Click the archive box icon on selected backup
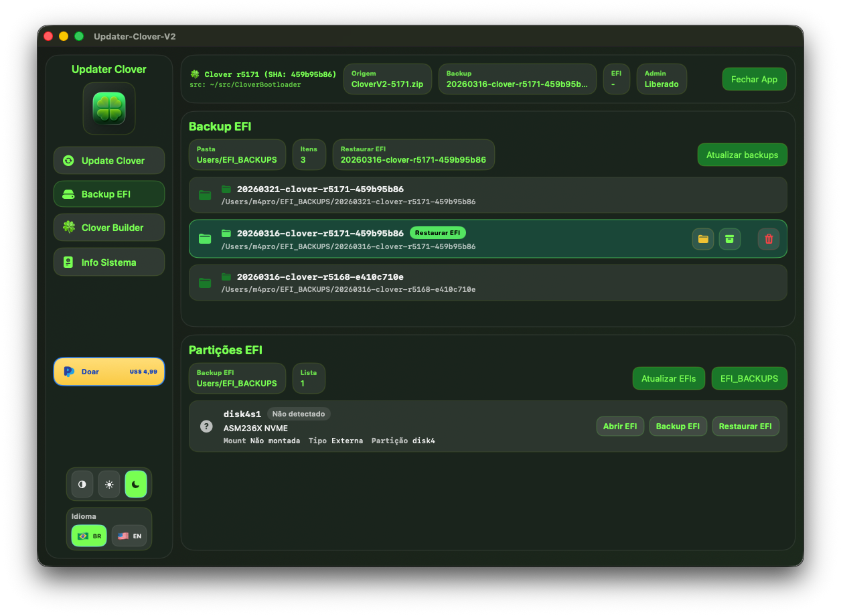841x616 pixels. click(x=729, y=238)
